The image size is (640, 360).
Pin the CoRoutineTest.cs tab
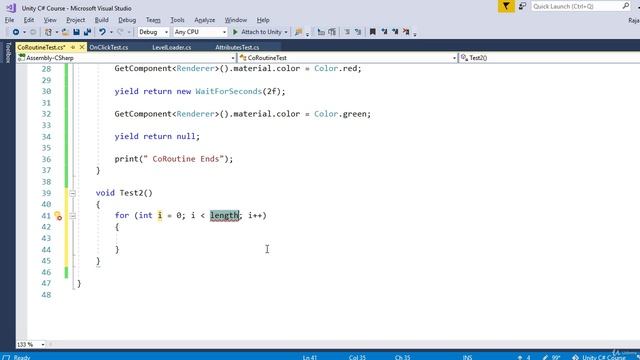coord(73,47)
